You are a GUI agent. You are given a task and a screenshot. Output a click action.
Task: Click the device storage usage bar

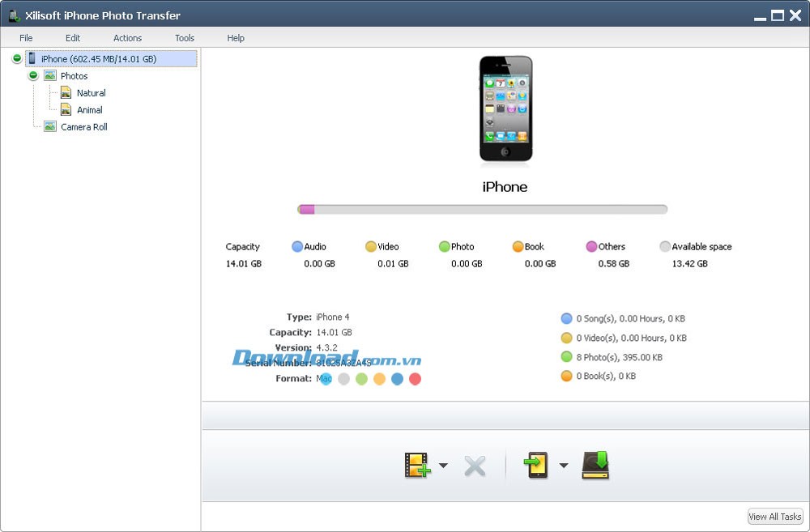[482, 210]
